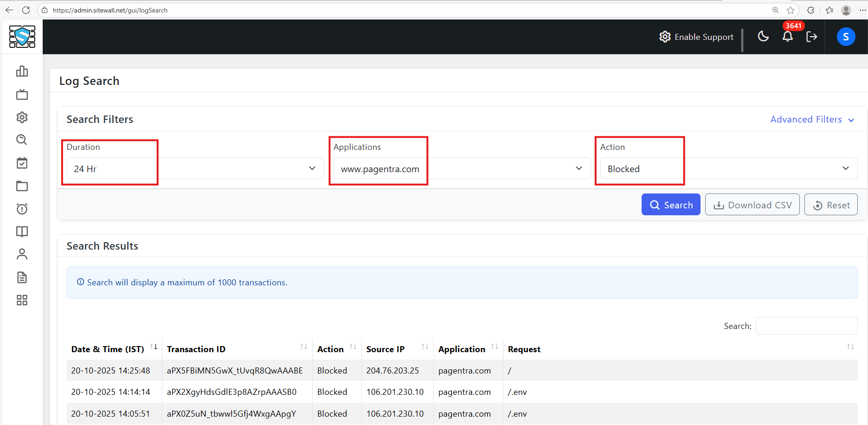The width and height of the screenshot is (868, 425).
Task: Click the settings gear sidebar icon
Action: [x=22, y=117]
